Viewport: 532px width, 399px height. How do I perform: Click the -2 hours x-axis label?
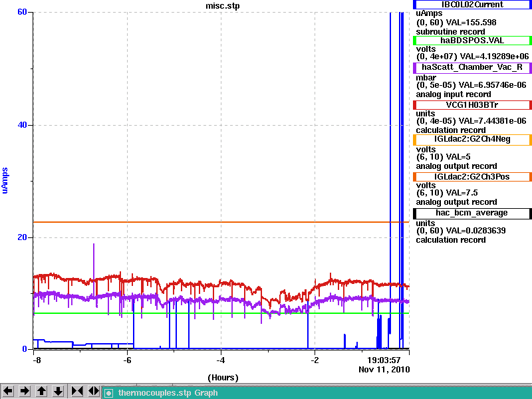315,360
